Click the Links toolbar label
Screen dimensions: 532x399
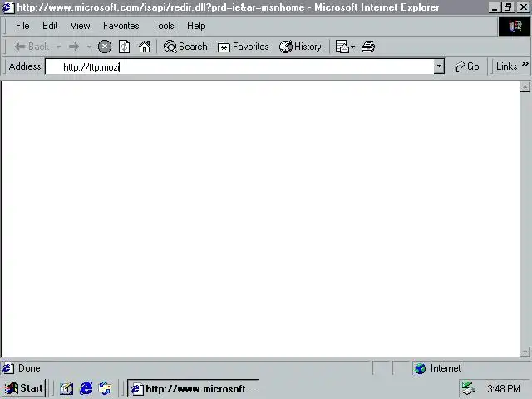[506, 66]
